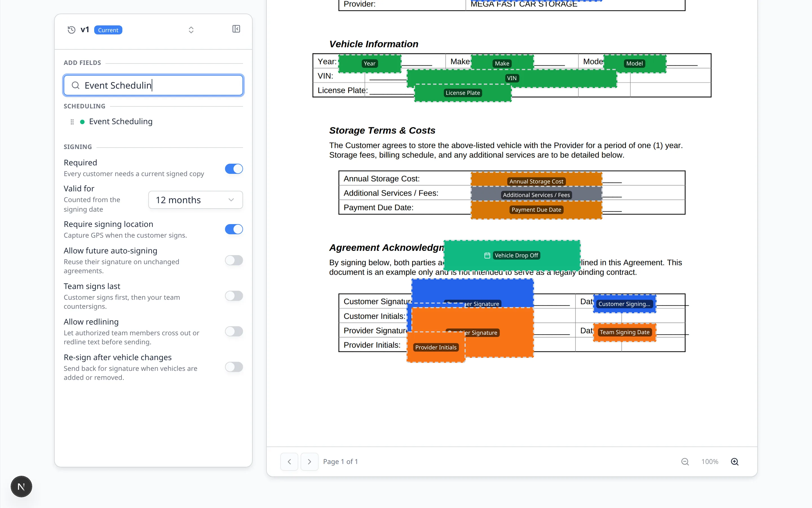Grab the drag handle beside Event Scheduling
This screenshot has width=812, height=508.
coord(72,122)
